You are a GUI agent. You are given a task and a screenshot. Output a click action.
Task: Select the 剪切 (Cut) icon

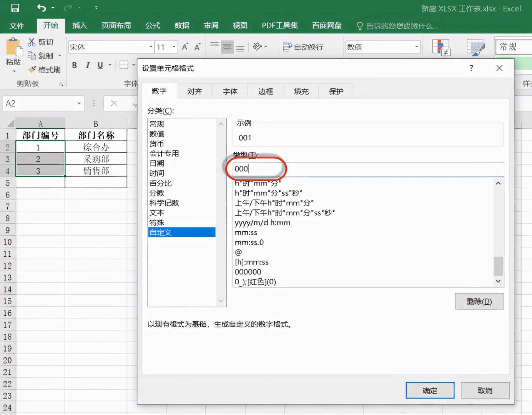point(31,41)
